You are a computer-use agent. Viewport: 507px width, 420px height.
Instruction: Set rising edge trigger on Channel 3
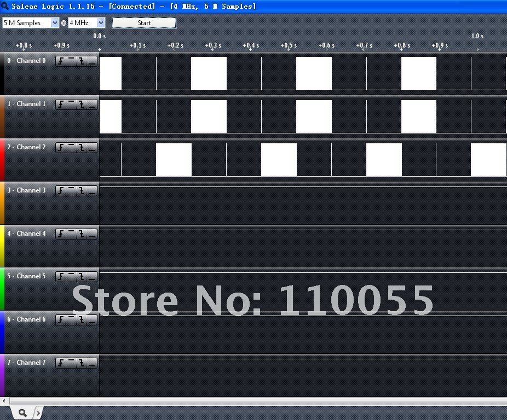coord(61,191)
